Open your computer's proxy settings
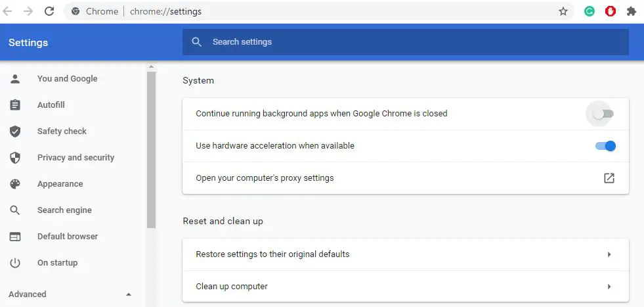 pos(406,178)
